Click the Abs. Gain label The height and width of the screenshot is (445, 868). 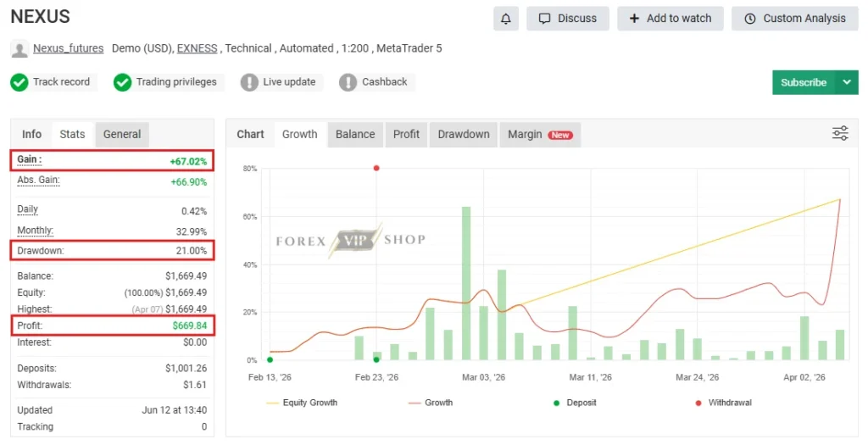(x=38, y=181)
